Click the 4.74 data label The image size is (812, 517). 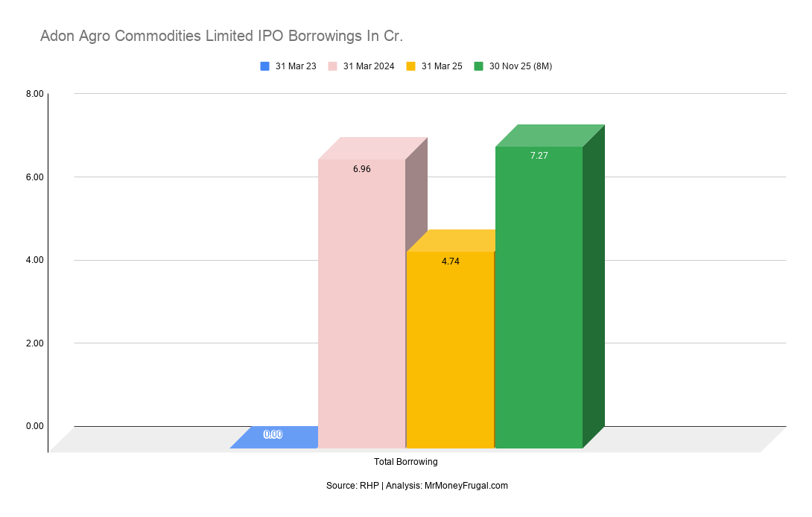coord(450,261)
